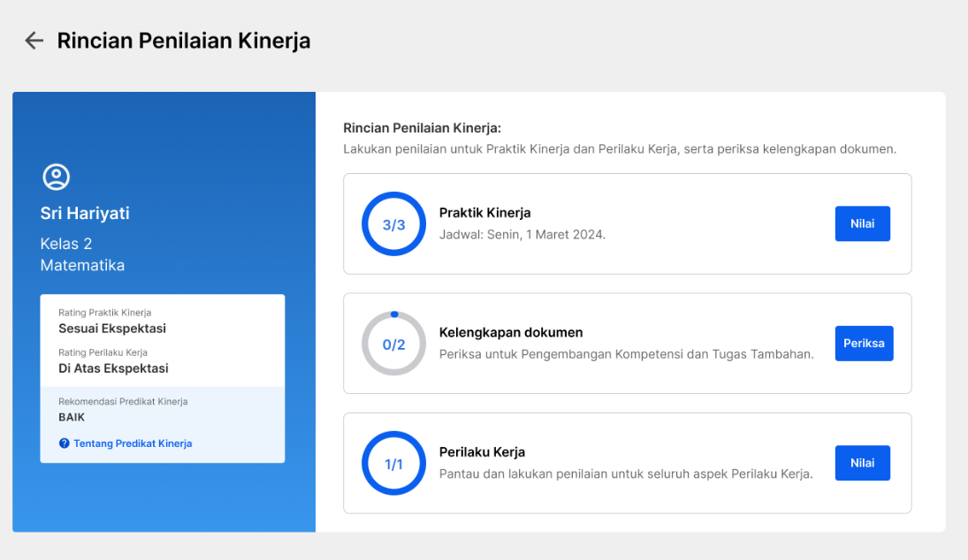Click the 3/3 progress ring
Screen dimensions: 968x560
(394, 223)
